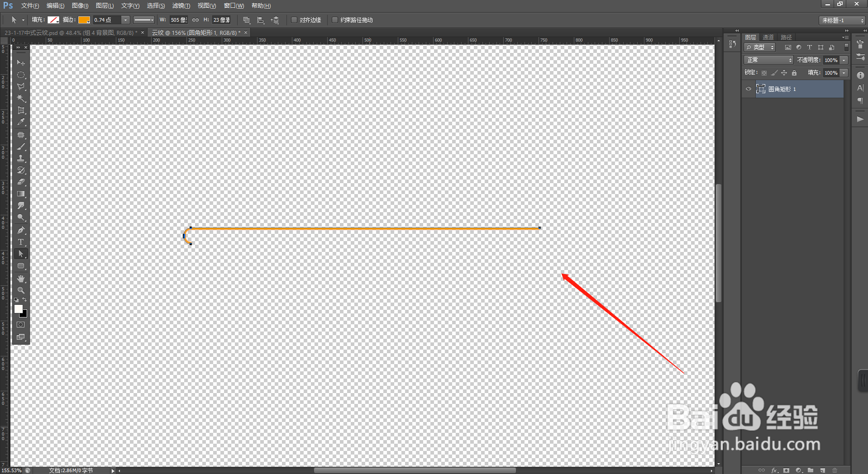This screenshot has height=474, width=868.
Task: Delete layer with trash icon
Action: click(835, 470)
